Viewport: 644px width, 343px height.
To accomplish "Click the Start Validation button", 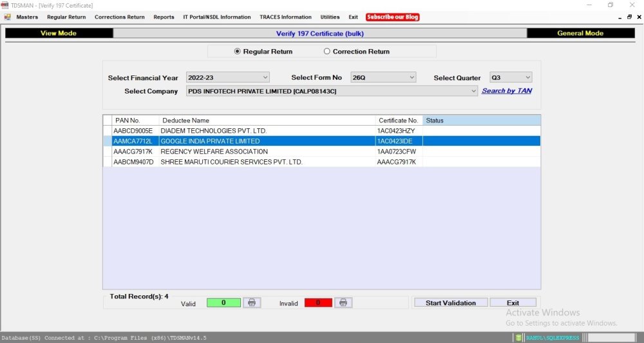I will (x=451, y=302).
